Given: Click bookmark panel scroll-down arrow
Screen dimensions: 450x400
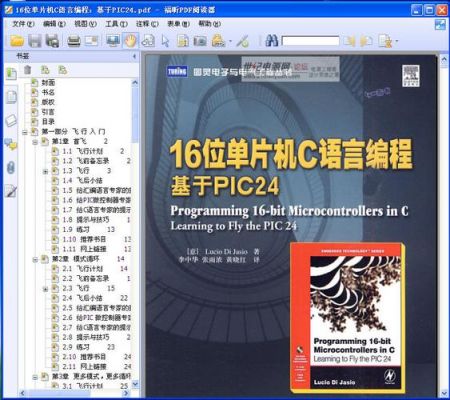Looking at the screenshot, I should click(x=135, y=384).
